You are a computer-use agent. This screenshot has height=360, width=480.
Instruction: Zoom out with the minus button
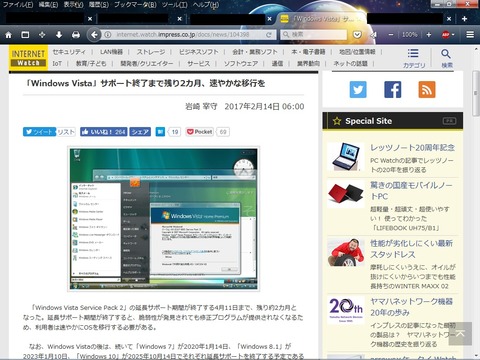click(391, 34)
